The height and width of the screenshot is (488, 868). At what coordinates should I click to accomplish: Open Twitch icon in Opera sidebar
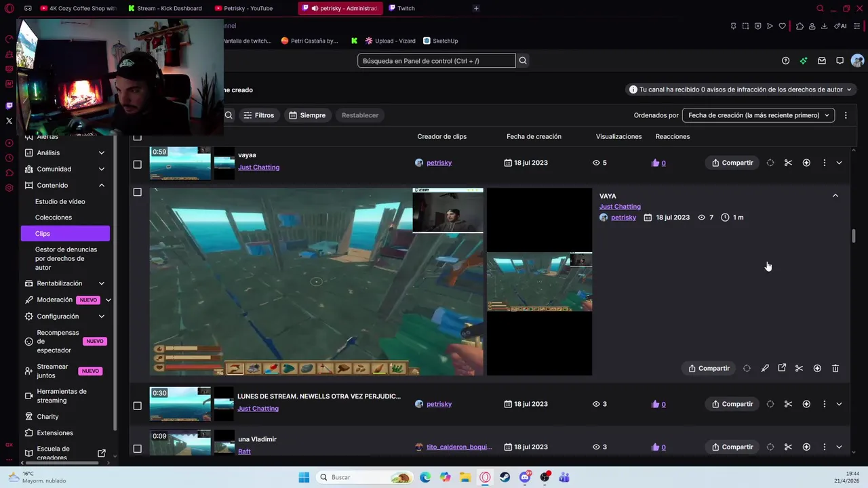9,106
